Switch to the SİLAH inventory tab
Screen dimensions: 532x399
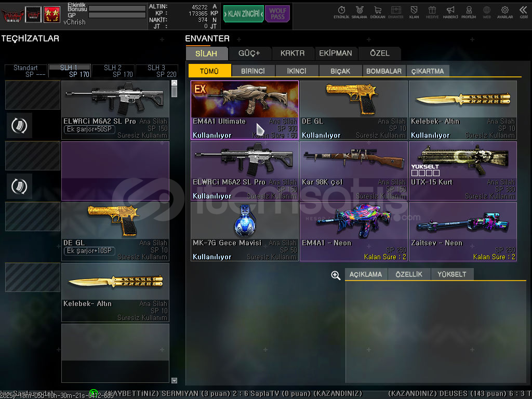click(206, 54)
